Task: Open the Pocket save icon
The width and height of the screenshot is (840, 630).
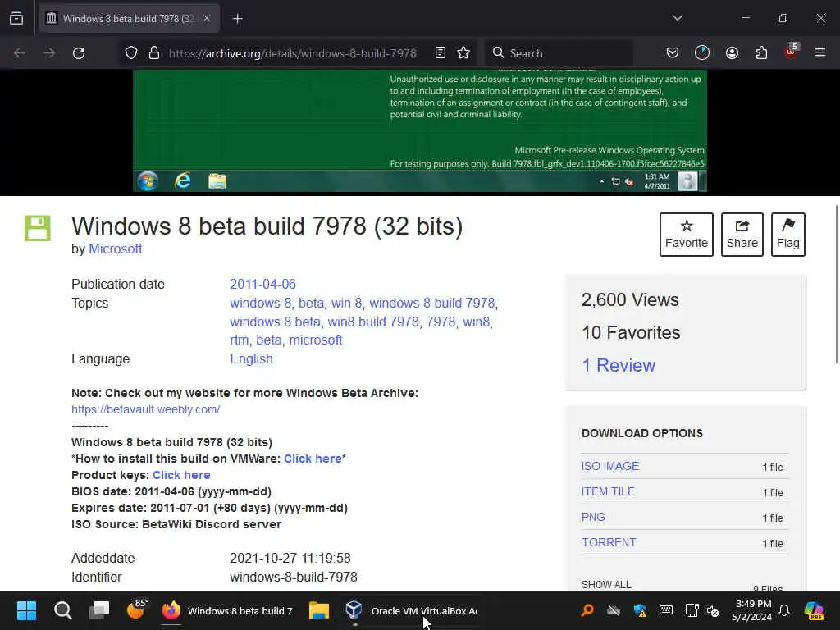Action: click(x=673, y=53)
